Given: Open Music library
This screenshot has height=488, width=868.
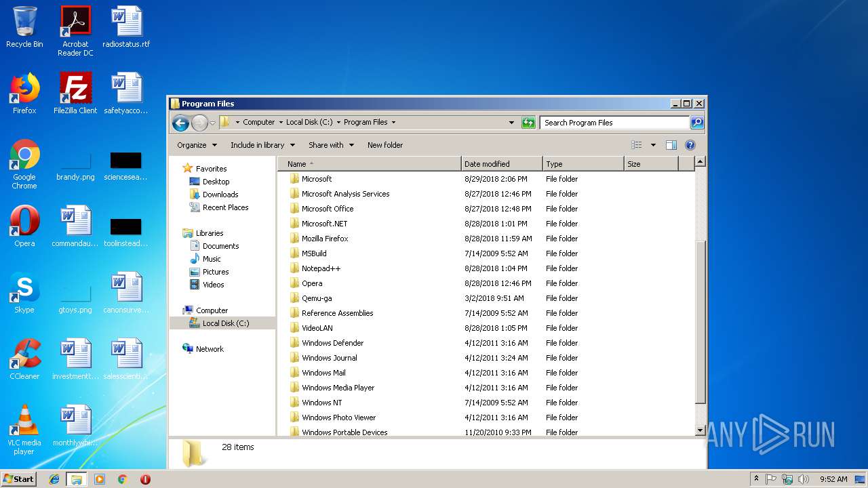Looking at the screenshot, I should (212, 259).
